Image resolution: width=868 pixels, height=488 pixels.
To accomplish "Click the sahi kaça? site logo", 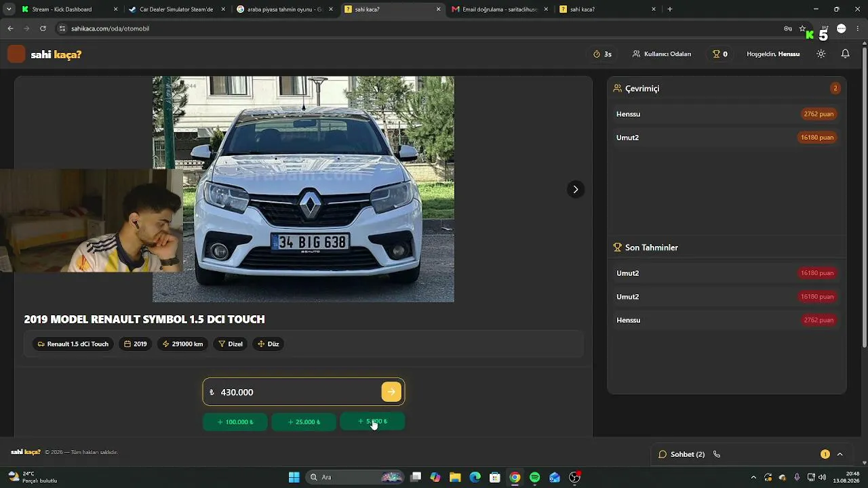I will pos(45,54).
